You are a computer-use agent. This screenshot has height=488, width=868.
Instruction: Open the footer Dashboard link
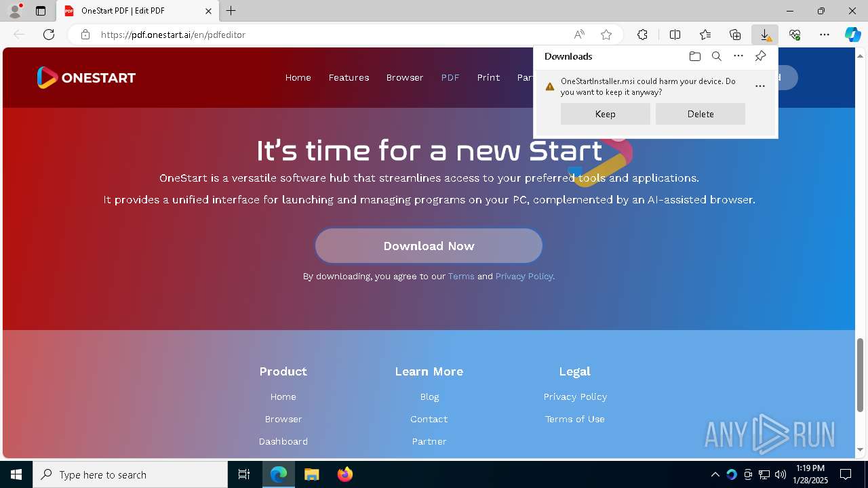(283, 441)
